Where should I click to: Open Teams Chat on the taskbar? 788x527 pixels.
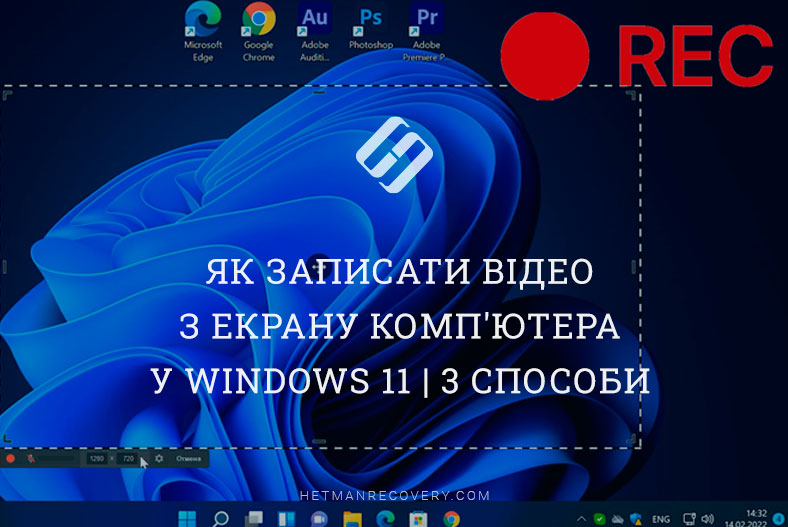(319, 518)
